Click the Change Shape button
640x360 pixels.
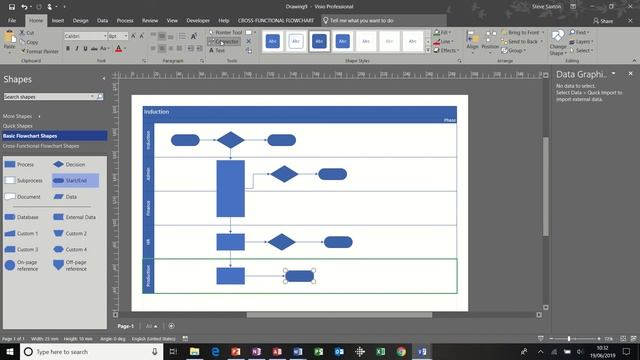(x=558, y=42)
